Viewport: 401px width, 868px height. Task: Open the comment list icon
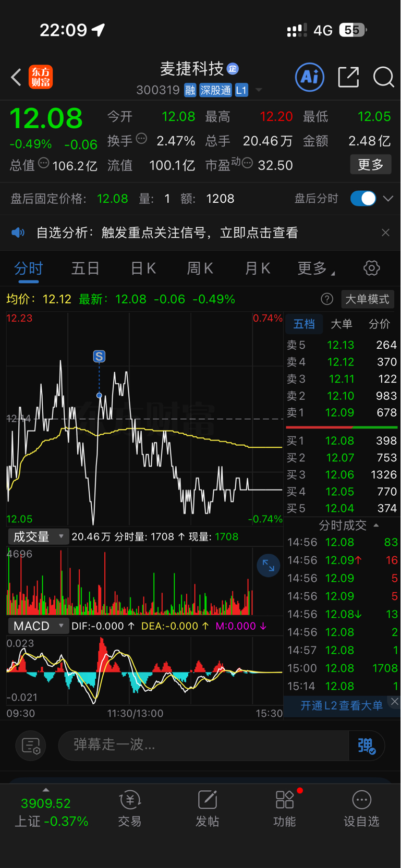31,746
